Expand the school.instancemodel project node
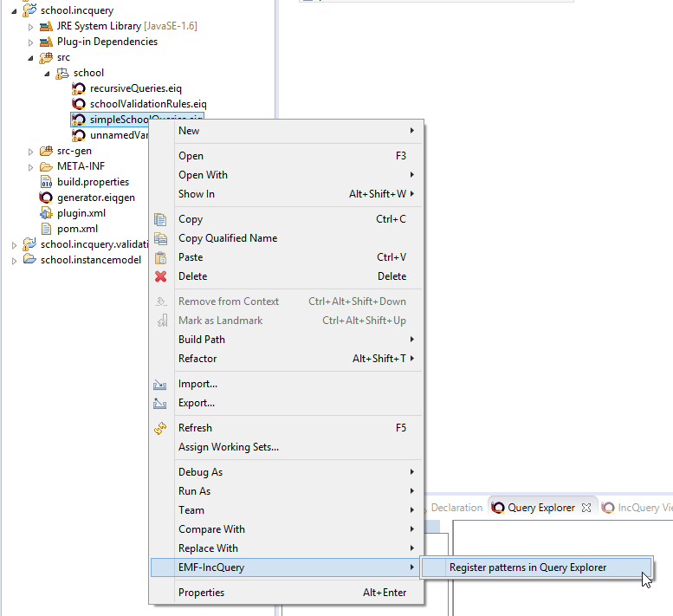 tap(14, 261)
